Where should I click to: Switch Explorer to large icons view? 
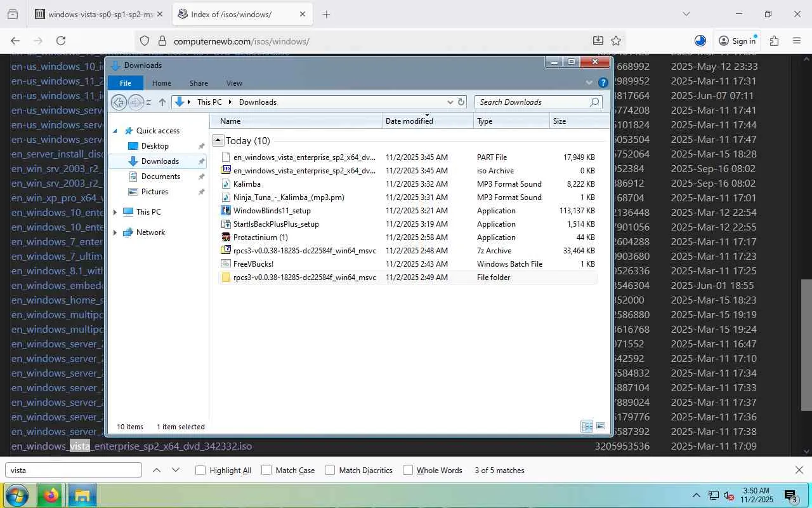tap(601, 427)
